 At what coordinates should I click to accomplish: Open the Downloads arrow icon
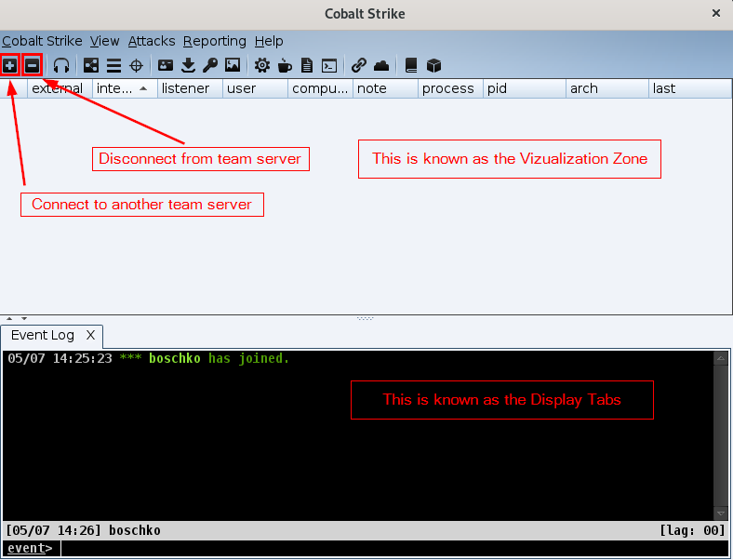(x=188, y=65)
